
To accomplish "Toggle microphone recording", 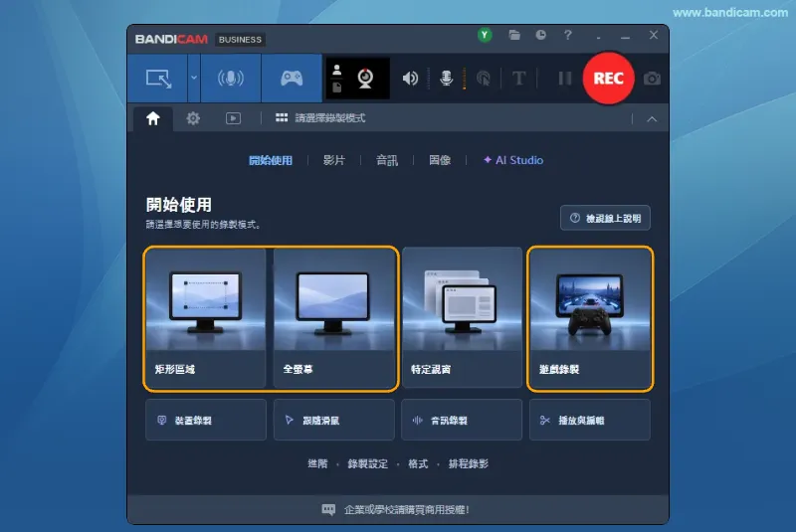I will 446,79.
